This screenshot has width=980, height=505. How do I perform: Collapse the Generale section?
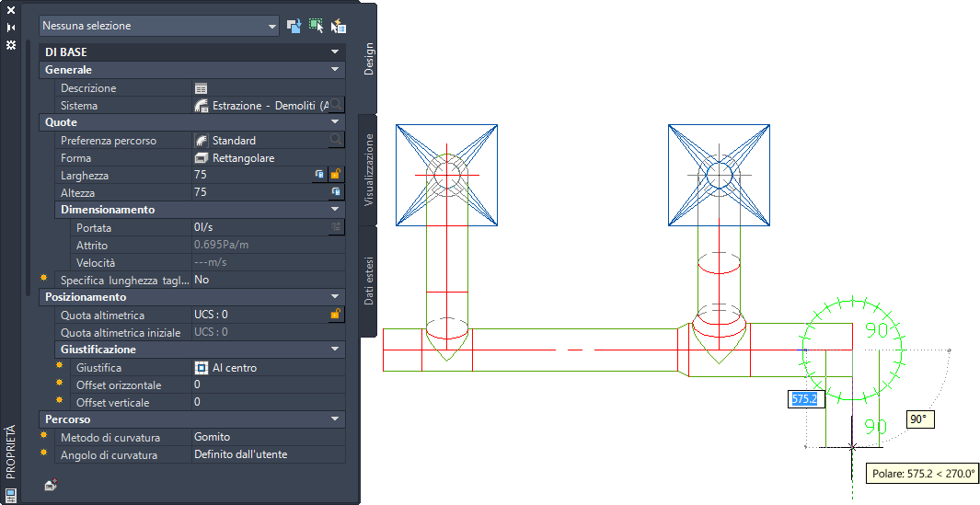tap(335, 69)
